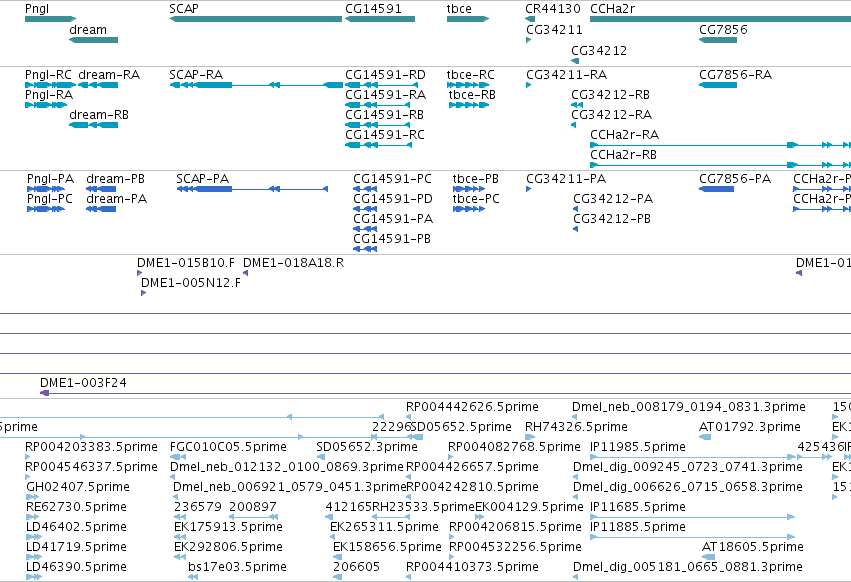Click transcript dream-RB
This screenshot has width=851, height=582.
(99, 115)
